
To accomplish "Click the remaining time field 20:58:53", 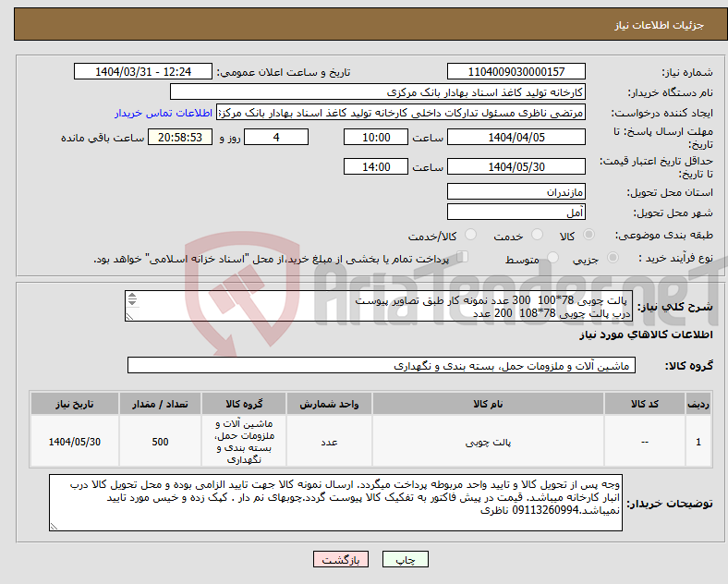I will point(180,138).
